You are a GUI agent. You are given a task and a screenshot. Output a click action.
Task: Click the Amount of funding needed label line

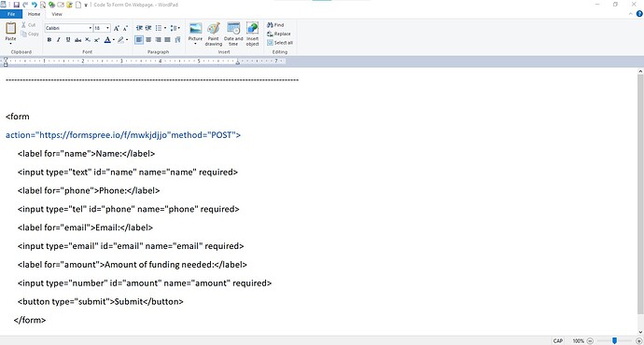[133, 265]
